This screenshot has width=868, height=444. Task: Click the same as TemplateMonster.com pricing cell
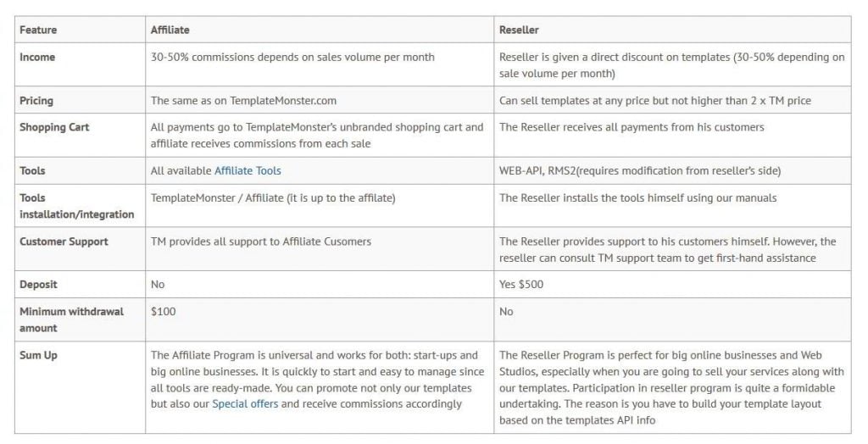click(x=243, y=101)
